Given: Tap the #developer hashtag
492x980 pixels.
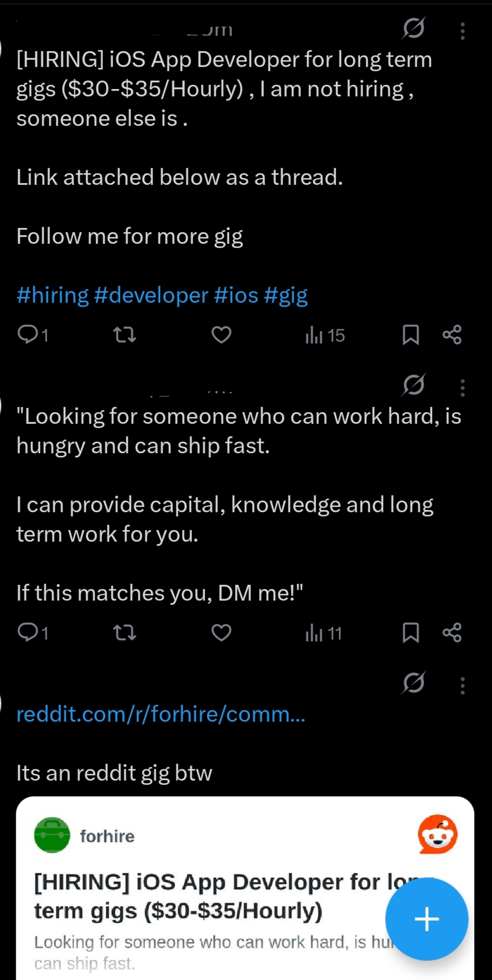Looking at the screenshot, I should (151, 295).
